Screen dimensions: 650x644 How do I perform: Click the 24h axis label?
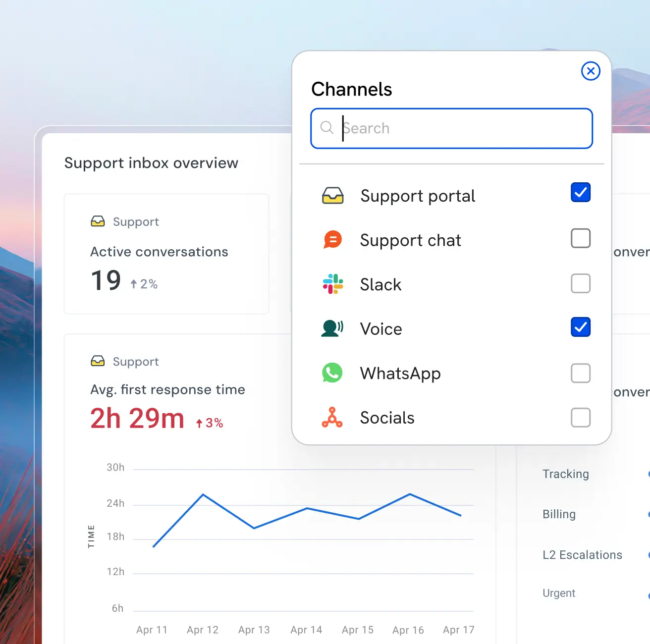pos(115,503)
